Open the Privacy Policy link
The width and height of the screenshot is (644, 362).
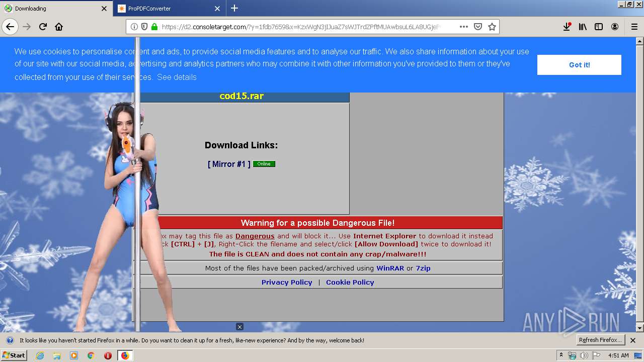pyautogui.click(x=287, y=282)
